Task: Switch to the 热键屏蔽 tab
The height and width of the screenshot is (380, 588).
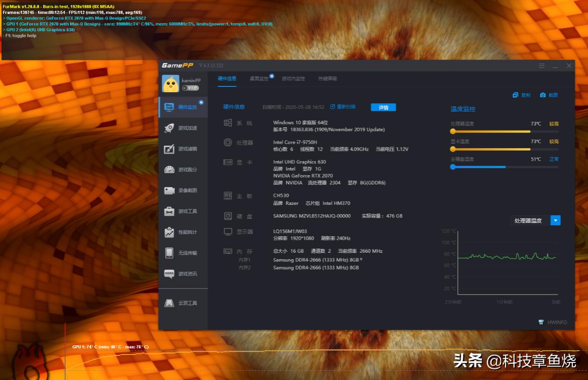Action: tap(328, 79)
